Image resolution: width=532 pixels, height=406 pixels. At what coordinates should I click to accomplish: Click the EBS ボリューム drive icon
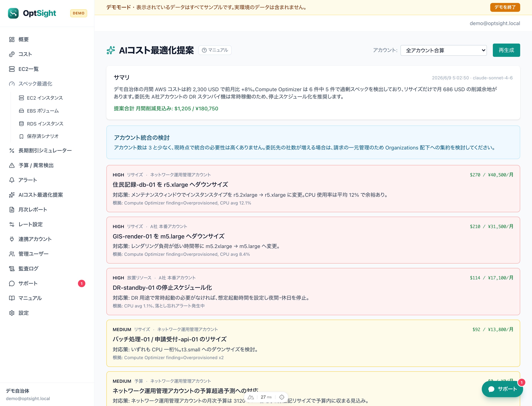click(x=21, y=111)
